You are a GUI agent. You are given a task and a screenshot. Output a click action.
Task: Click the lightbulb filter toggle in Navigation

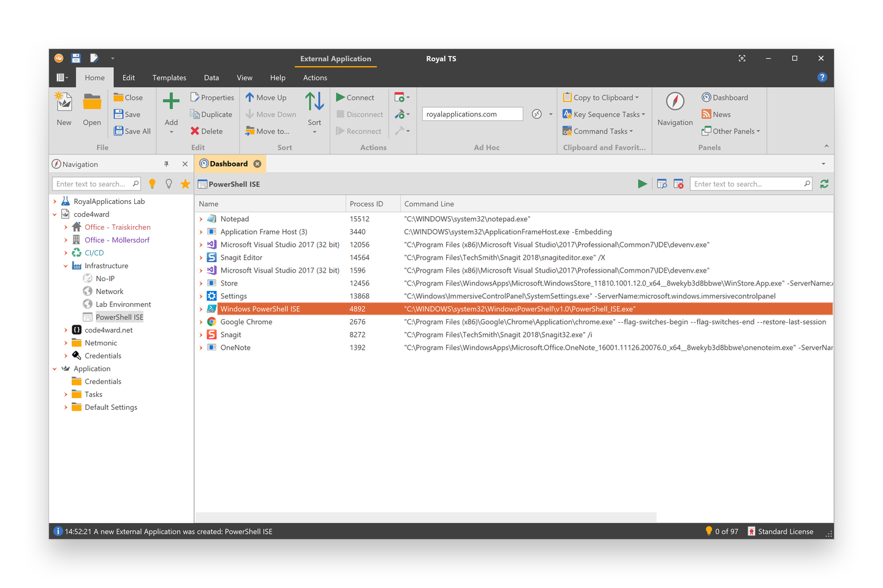click(x=152, y=183)
